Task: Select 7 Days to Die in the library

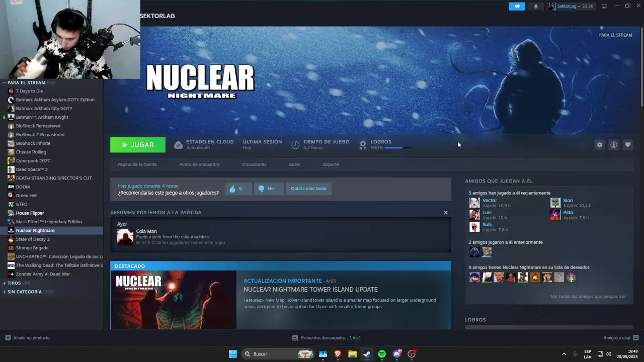Action: pos(29,91)
